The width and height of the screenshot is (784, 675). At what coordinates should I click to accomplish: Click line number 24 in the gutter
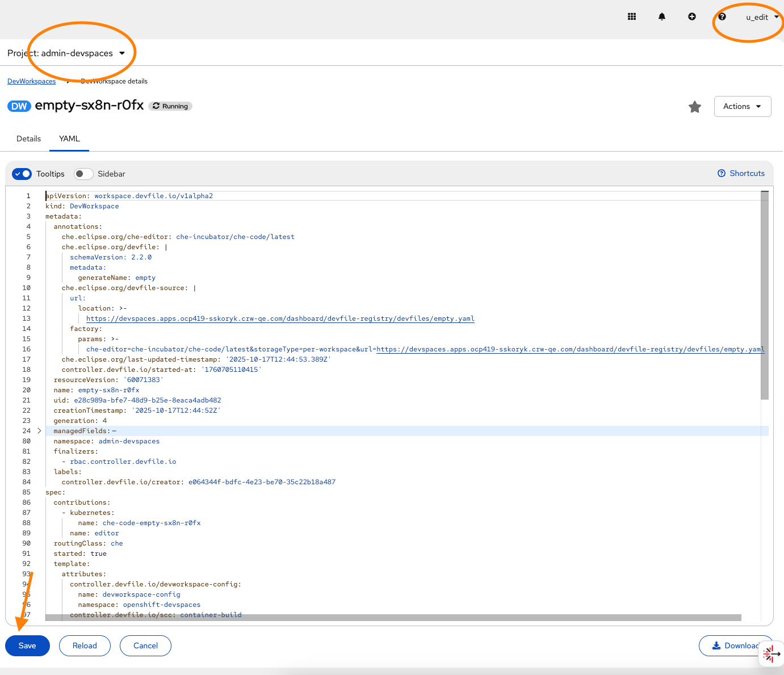(x=27, y=431)
